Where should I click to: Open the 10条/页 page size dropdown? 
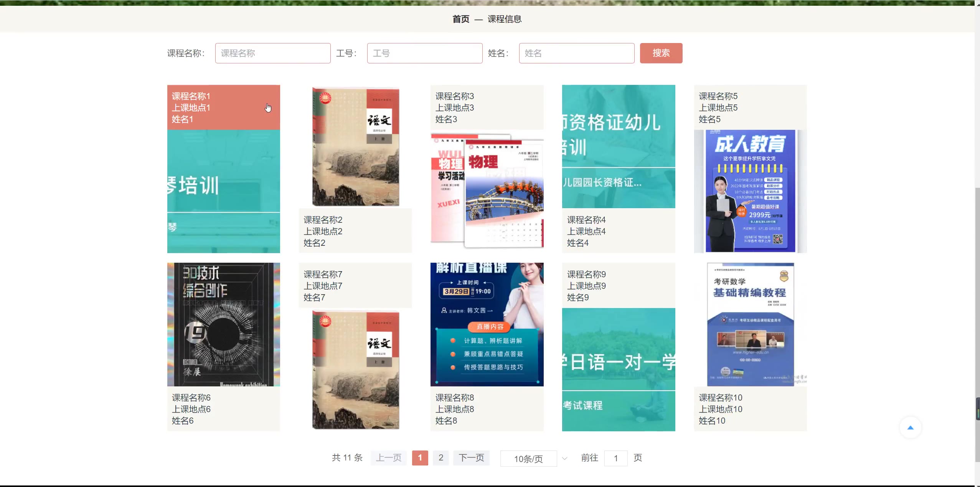pos(528,459)
